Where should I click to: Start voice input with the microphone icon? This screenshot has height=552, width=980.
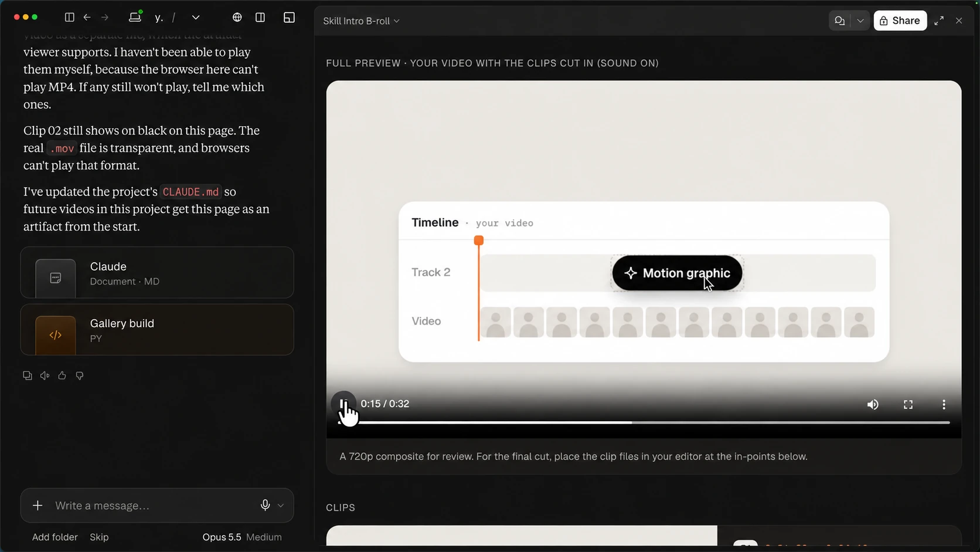click(265, 505)
